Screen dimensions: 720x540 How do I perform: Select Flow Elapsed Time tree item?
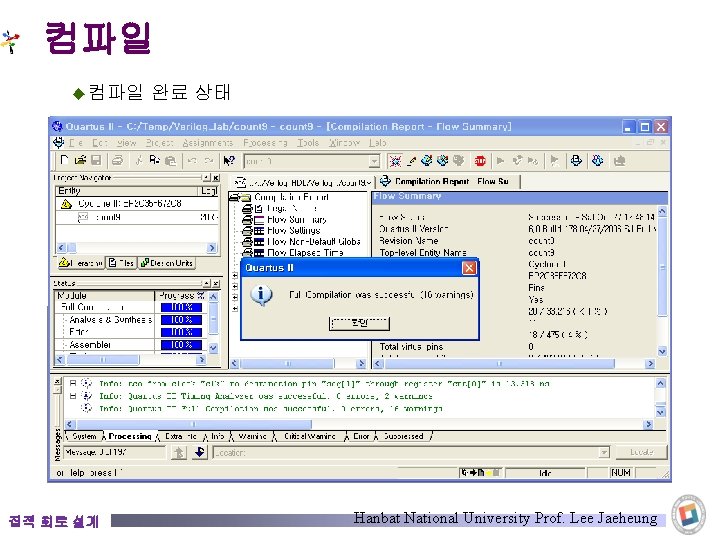pos(305,253)
